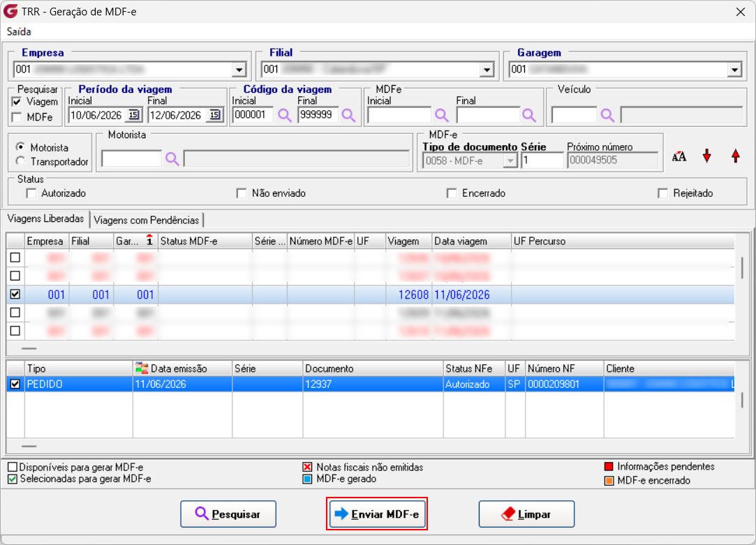Click the Pesquisar button
Screen dimensions: 756x545
click(x=228, y=514)
